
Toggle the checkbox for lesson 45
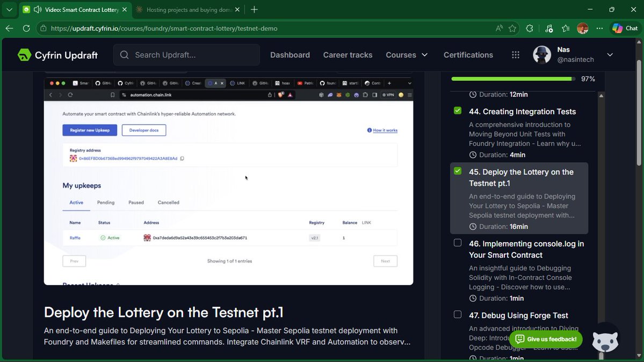pyautogui.click(x=458, y=171)
